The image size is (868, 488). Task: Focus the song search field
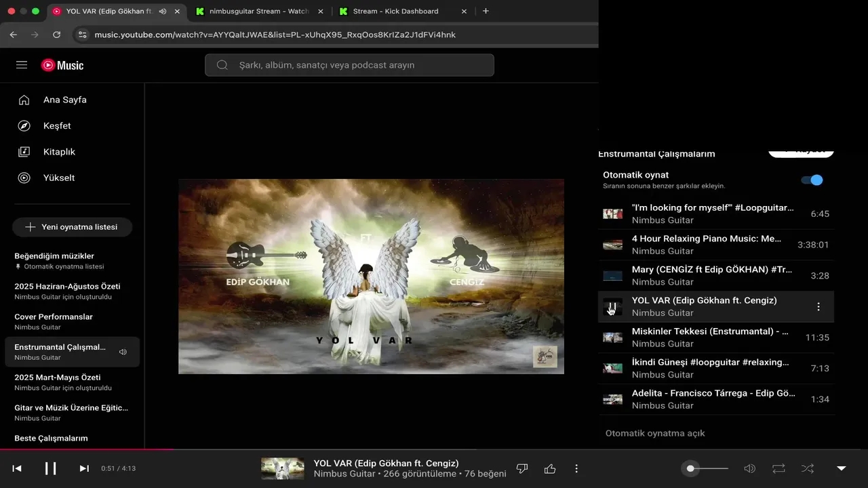click(x=349, y=65)
